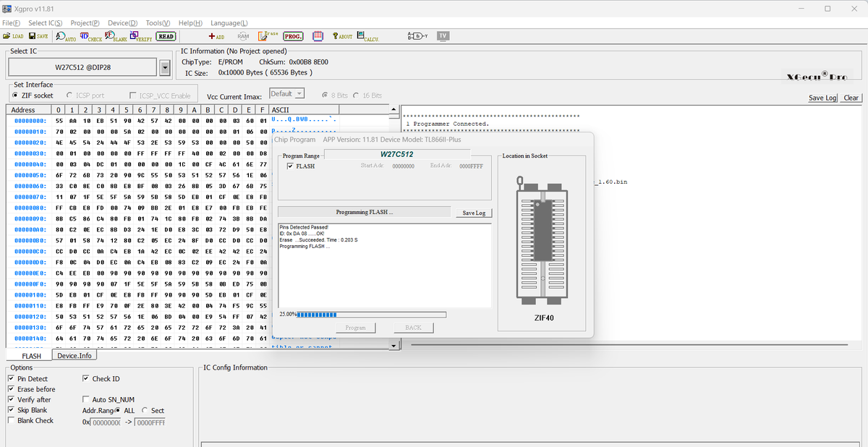
Task: Open the Language menu
Action: (x=229, y=23)
